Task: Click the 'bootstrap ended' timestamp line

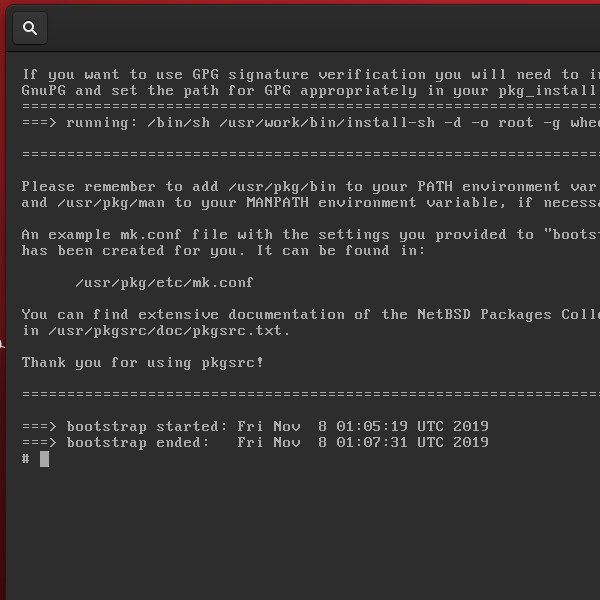Action: 255,443
